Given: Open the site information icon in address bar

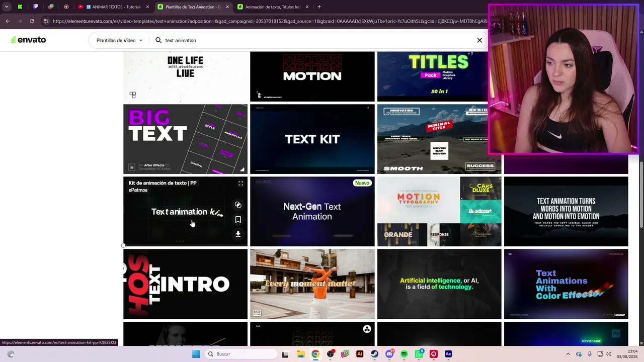Looking at the screenshot, I should pyautogui.click(x=46, y=21).
